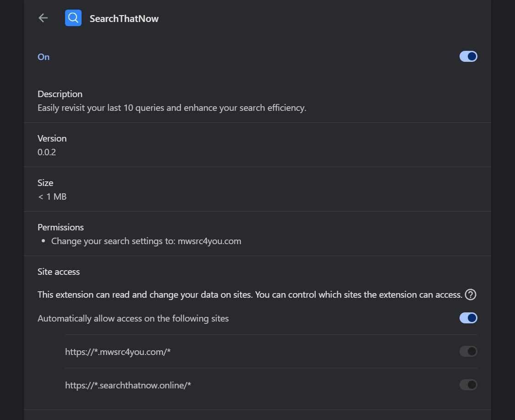
Task: Click the back arrow to return to extensions
Action: [x=43, y=18]
